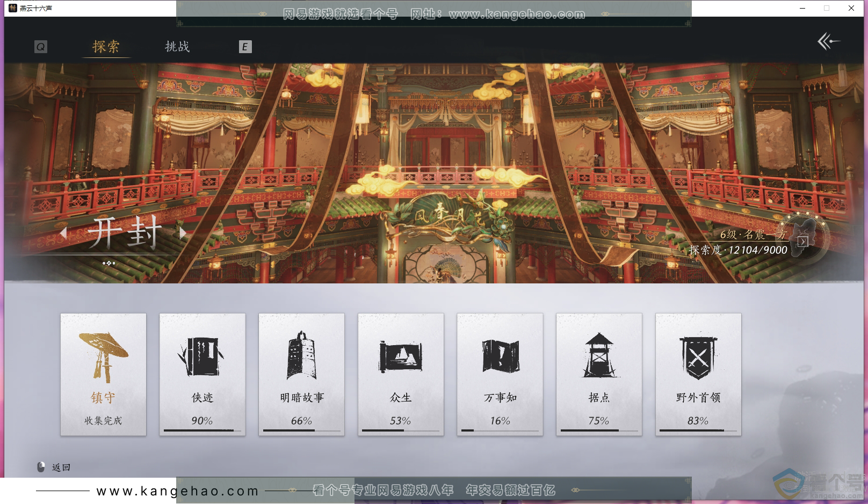Select the 侠迹 book icon

coord(201,356)
